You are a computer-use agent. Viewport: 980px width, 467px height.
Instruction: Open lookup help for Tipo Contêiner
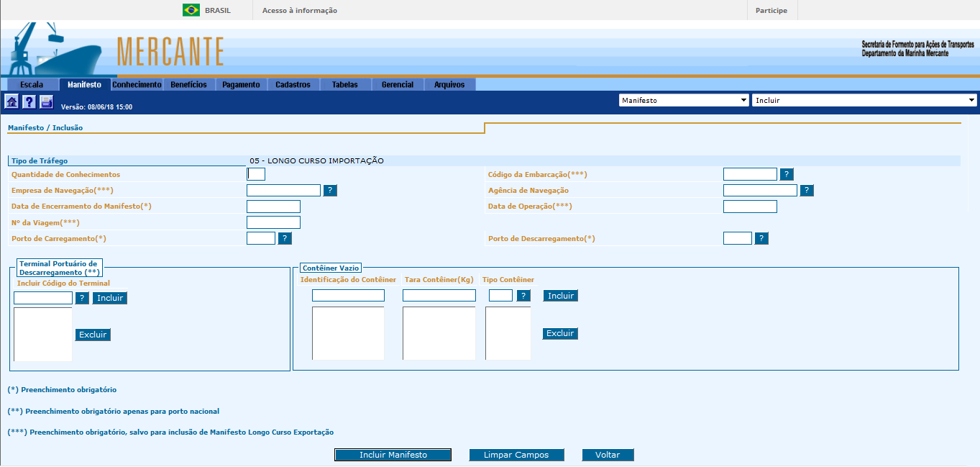click(x=523, y=296)
